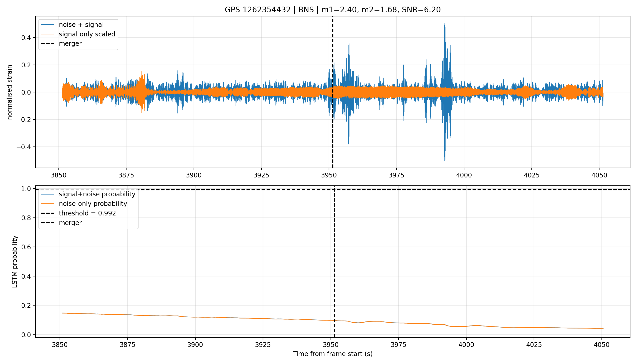Click the 'signal+noise probability' legend entry
This screenshot has height=364, width=637.
click(x=88, y=194)
